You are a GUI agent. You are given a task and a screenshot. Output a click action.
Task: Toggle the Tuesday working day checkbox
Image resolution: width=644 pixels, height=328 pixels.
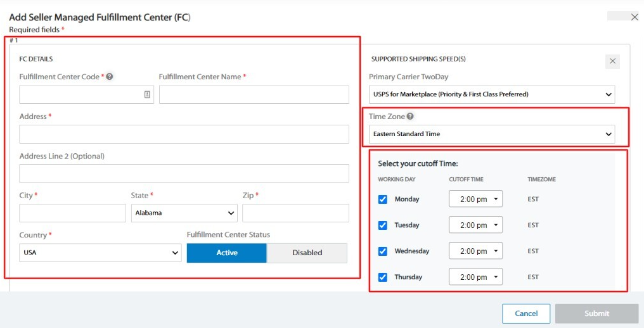[x=383, y=225]
